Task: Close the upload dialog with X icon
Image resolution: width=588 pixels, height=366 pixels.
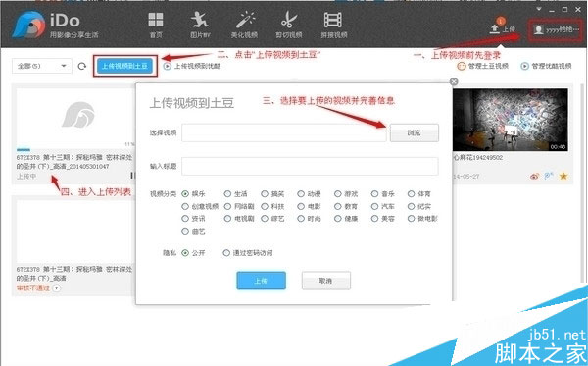Action: [454, 81]
